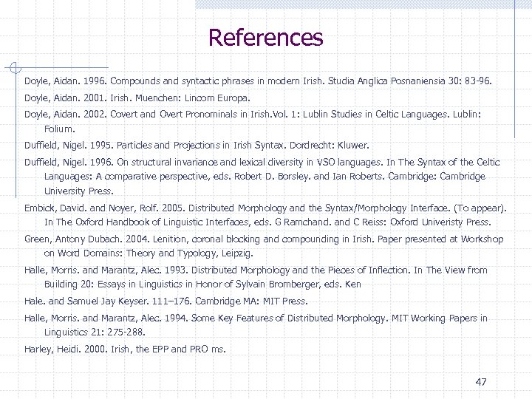The image size is (532, 399).
Task: Click the References slide title
Action: 266,38
